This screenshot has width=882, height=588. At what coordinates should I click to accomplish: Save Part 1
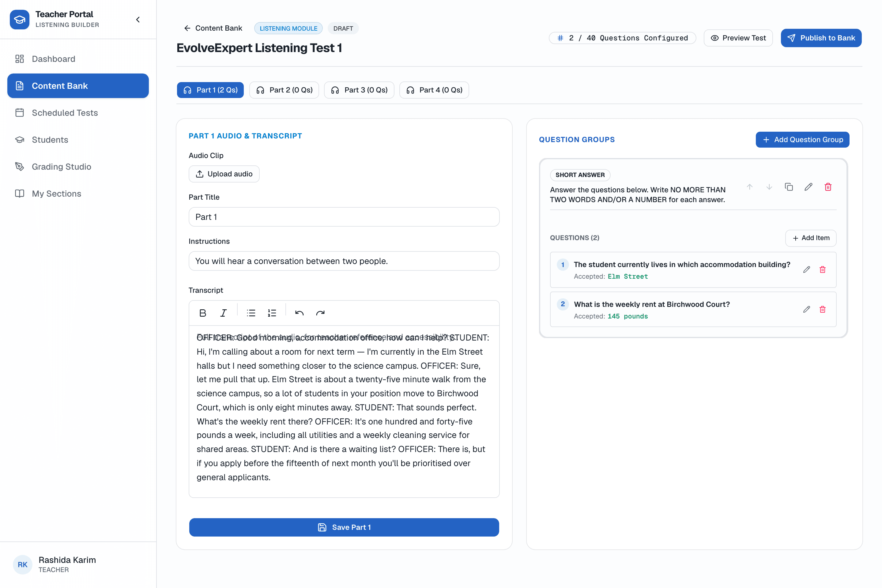[x=344, y=527]
